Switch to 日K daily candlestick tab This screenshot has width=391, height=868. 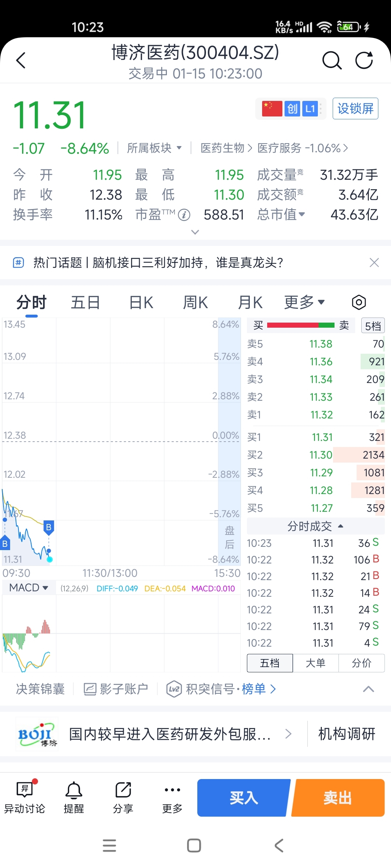click(x=141, y=302)
